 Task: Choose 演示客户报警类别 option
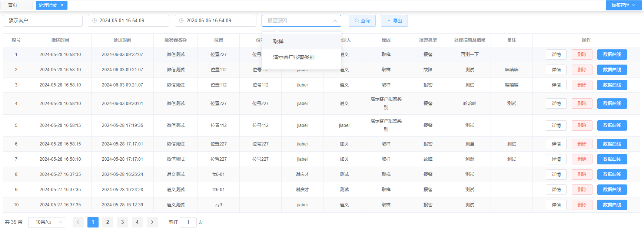pos(294,57)
